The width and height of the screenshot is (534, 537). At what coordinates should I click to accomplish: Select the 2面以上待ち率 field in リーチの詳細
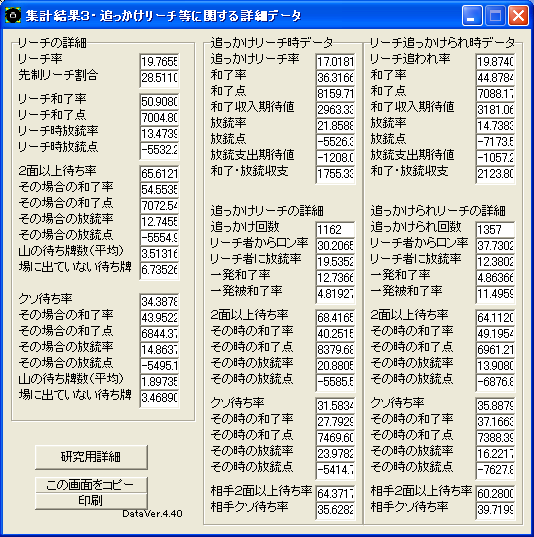click(x=159, y=174)
